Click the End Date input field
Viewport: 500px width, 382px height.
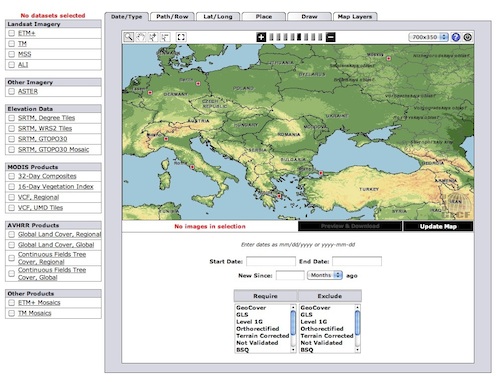tap(357, 261)
